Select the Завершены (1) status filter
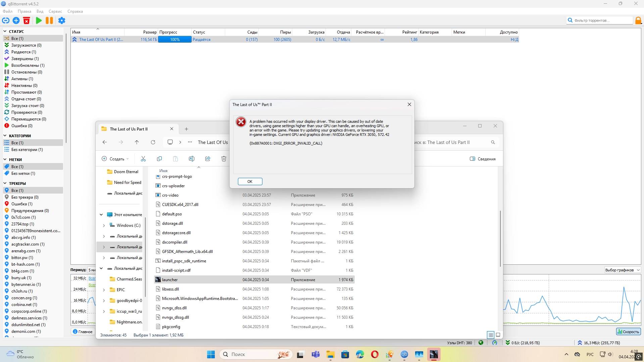Image resolution: width=644 pixels, height=362 pixels. pyautogui.click(x=25, y=59)
